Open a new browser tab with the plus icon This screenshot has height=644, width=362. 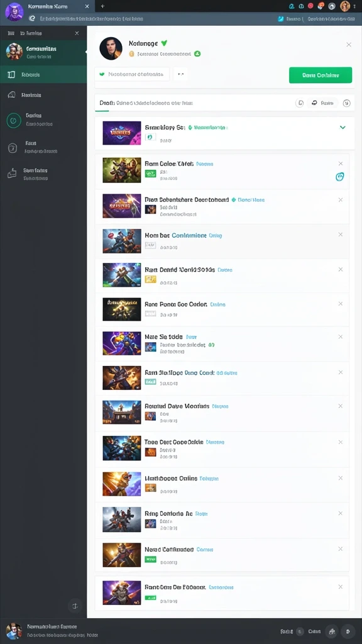pos(102,6)
